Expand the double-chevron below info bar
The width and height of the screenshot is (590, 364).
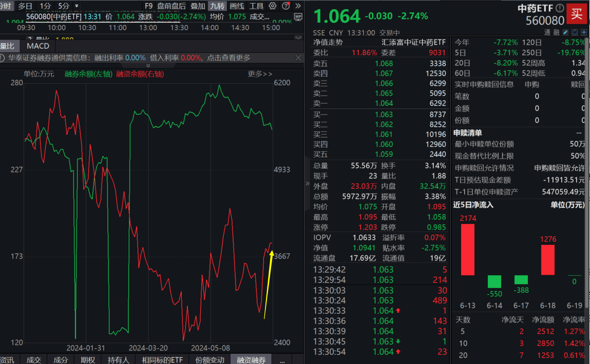(148, 65)
